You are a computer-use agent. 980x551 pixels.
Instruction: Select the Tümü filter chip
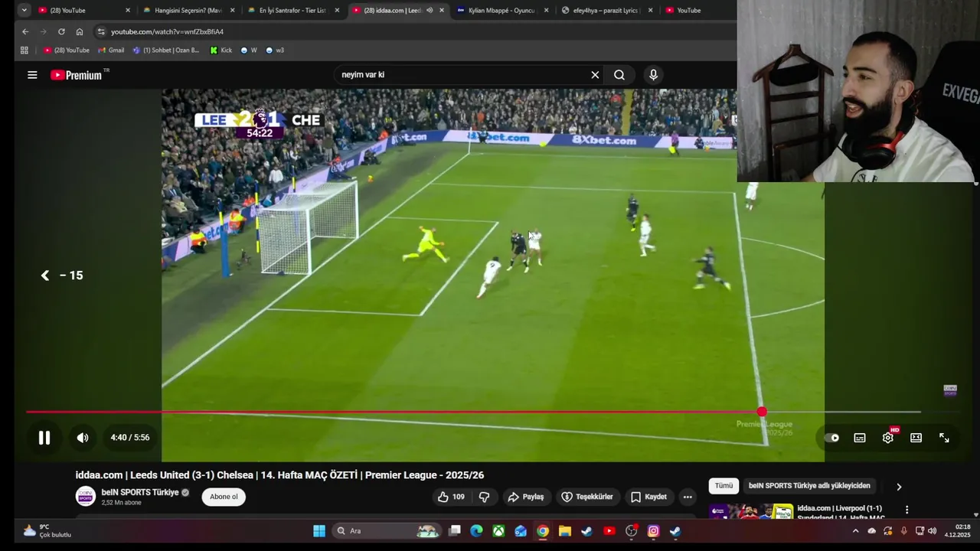[724, 486]
